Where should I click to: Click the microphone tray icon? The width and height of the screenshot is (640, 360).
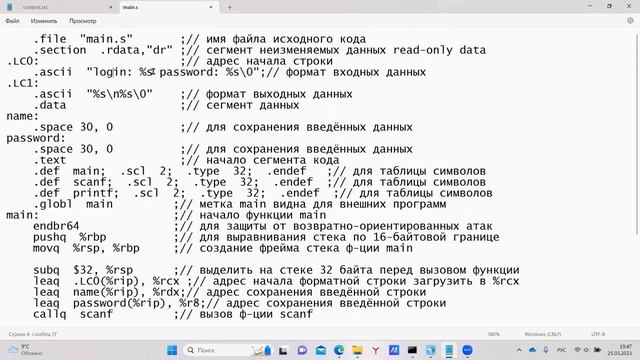click(546, 350)
